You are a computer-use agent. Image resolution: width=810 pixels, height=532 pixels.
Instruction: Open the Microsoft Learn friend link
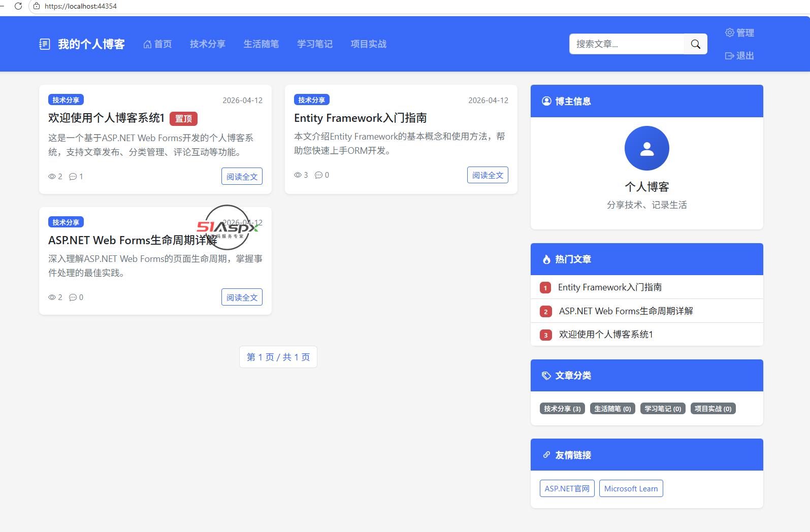pyautogui.click(x=631, y=488)
